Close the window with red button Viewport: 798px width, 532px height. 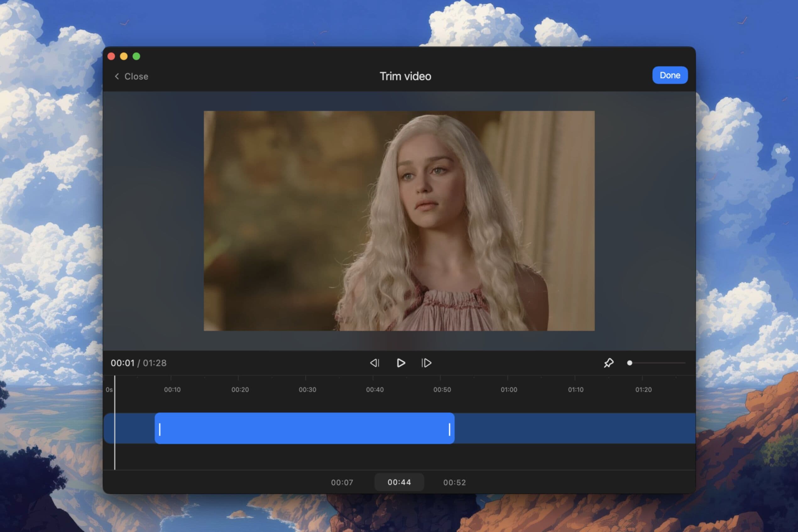click(111, 56)
